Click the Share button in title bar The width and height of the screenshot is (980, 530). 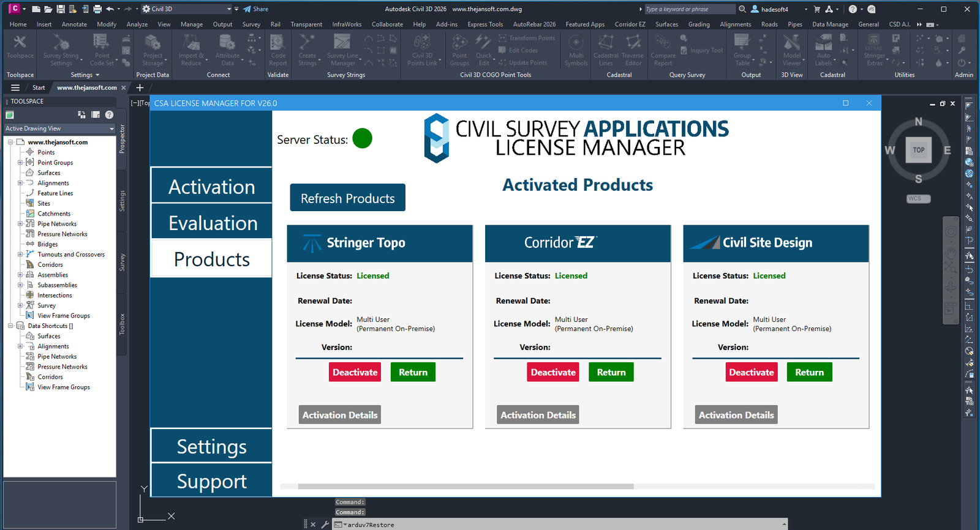click(x=256, y=9)
